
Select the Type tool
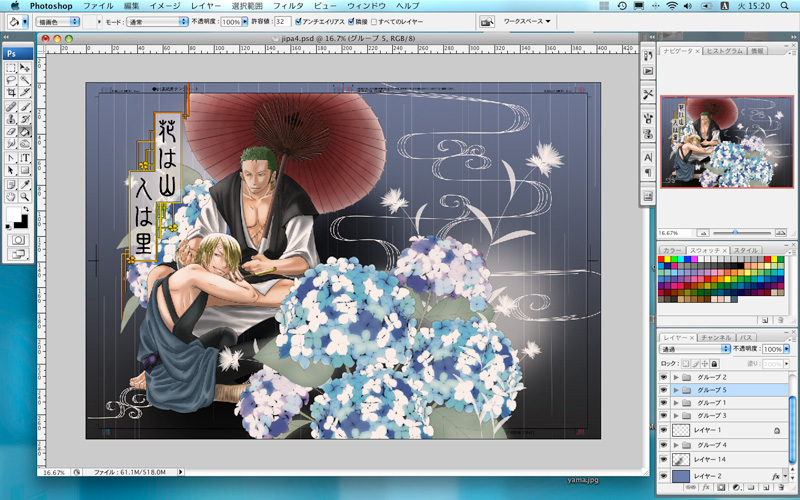pos(24,158)
